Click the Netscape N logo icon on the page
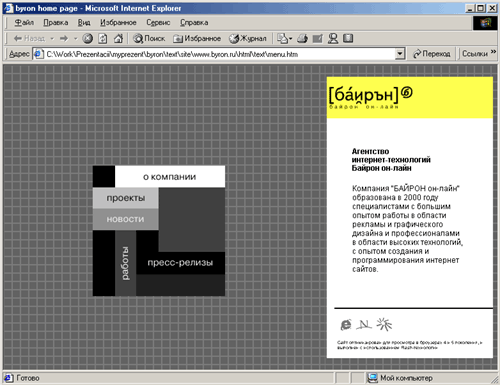The height and width of the screenshot is (385, 500). pos(364,324)
